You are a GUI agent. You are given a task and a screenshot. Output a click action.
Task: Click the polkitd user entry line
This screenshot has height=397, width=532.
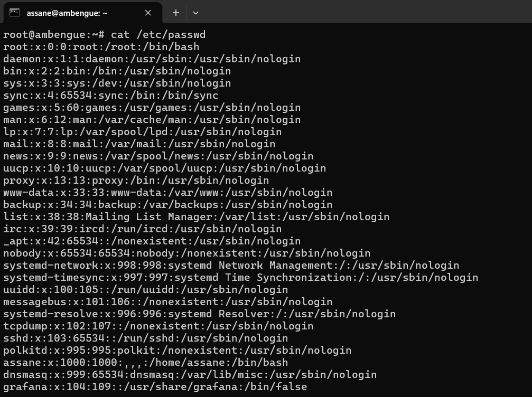(x=177, y=351)
